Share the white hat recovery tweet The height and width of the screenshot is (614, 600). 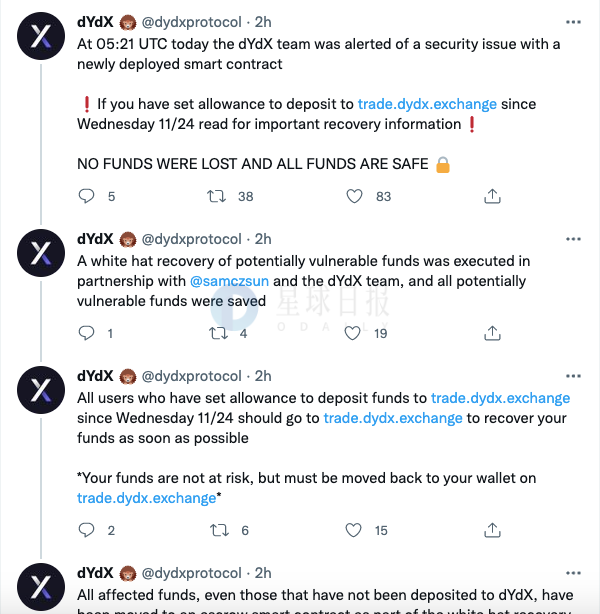492,333
